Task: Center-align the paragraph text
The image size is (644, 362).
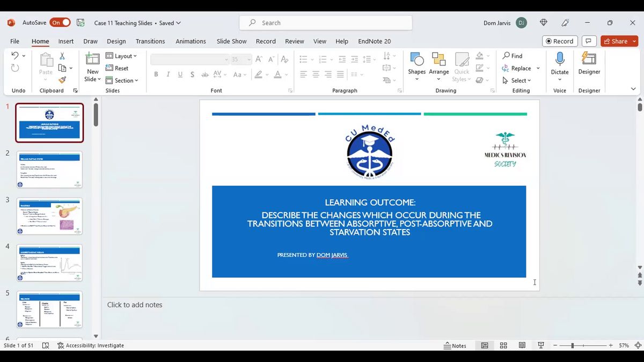Action: point(316,75)
